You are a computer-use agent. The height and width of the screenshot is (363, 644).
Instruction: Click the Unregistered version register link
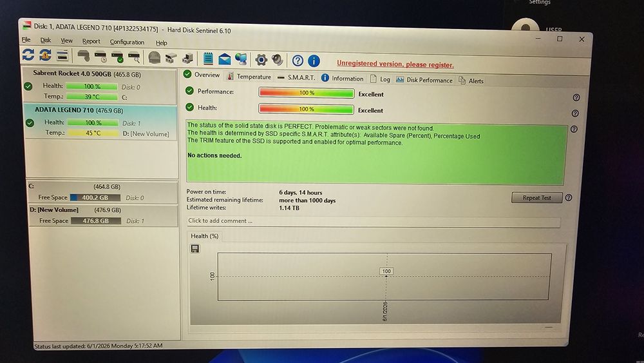point(395,64)
